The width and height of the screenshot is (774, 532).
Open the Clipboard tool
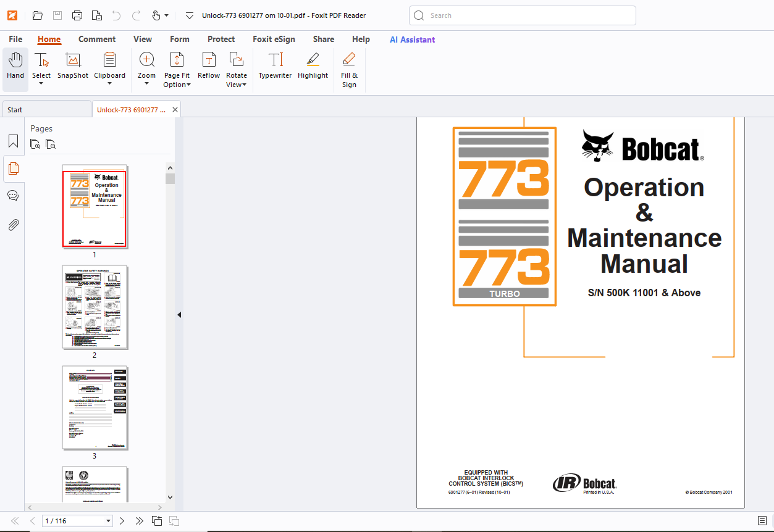[x=110, y=67]
